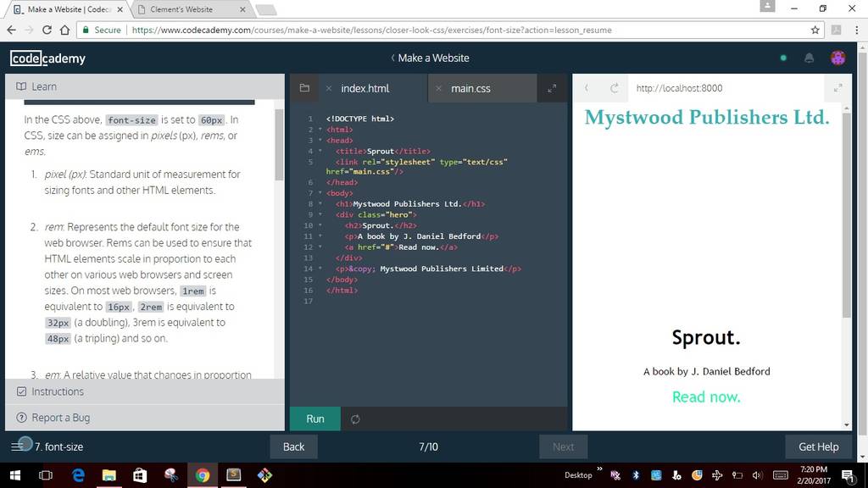This screenshot has width=868, height=488.
Task: Collapse the head tag on line 3
Action: (x=320, y=141)
